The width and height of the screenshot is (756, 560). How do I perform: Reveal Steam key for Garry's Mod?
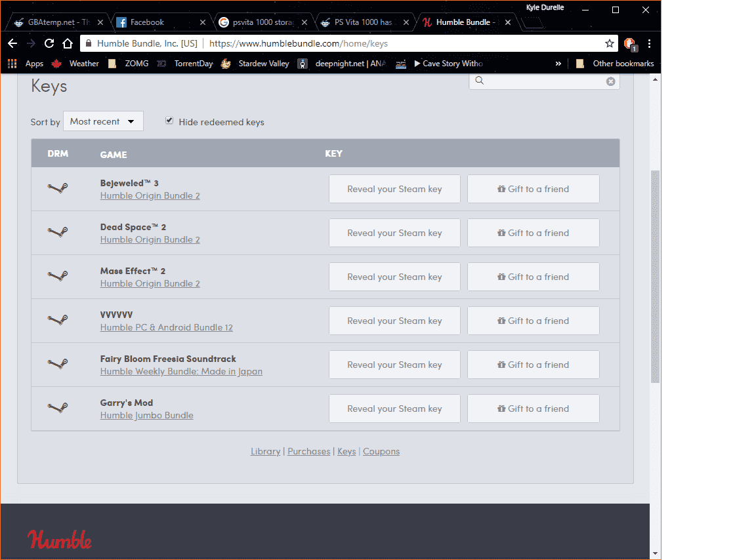pos(394,409)
